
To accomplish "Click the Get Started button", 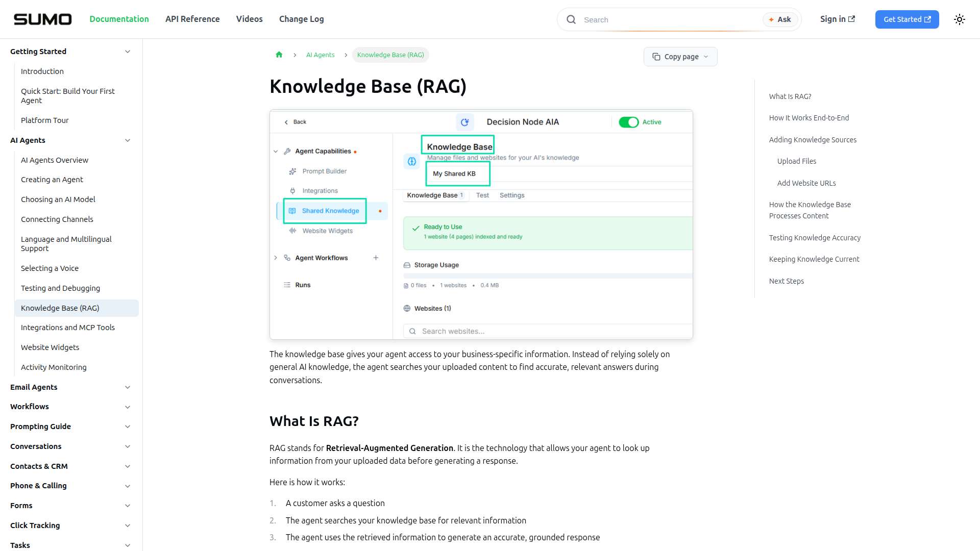I will (x=907, y=19).
